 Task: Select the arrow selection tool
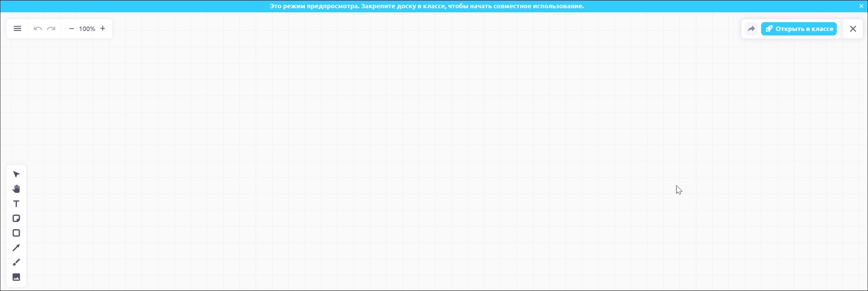pyautogui.click(x=16, y=174)
